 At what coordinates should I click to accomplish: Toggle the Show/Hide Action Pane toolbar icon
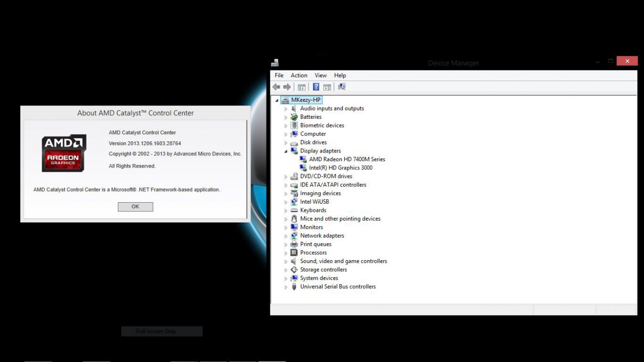(327, 87)
